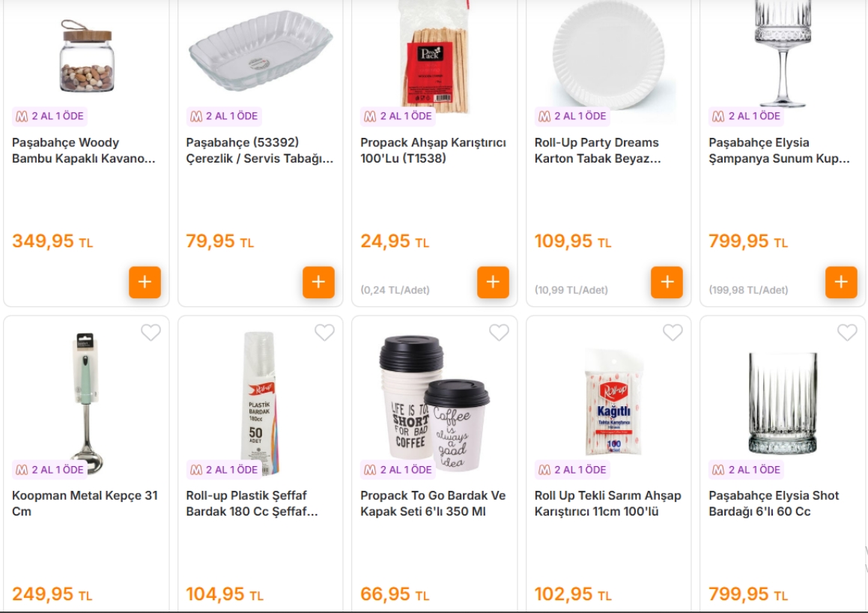Add Paşabahçe Woody jar to cart
868x613 pixels.
pos(145,282)
